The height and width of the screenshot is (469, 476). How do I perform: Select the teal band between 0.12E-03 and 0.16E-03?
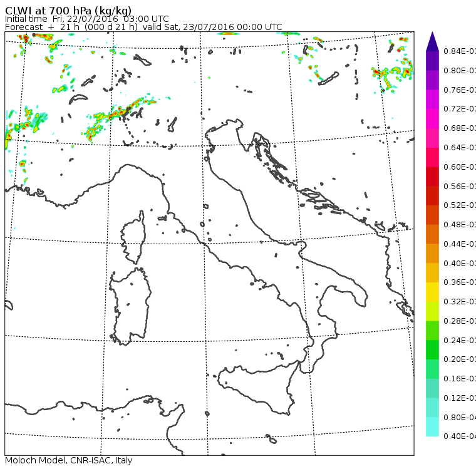click(432, 388)
